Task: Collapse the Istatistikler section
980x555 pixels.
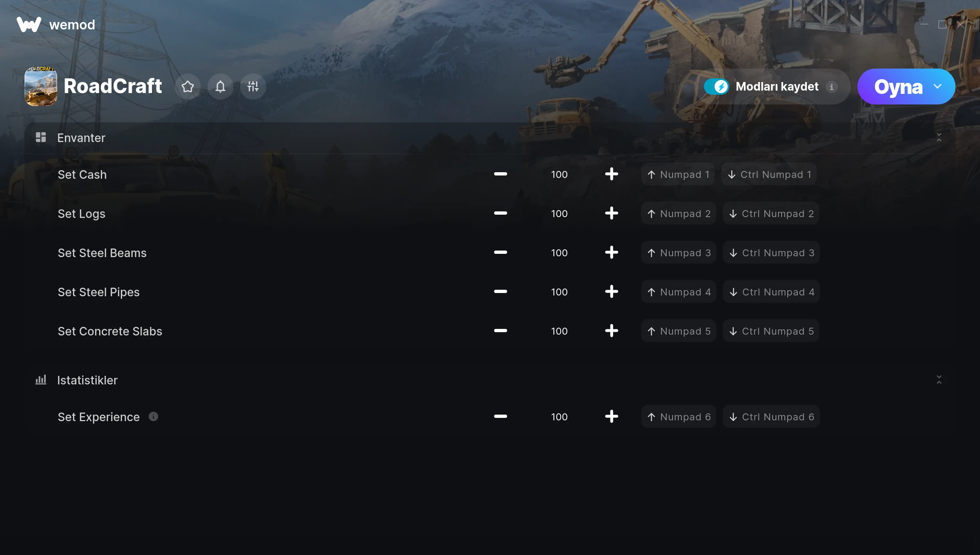Action: [939, 380]
